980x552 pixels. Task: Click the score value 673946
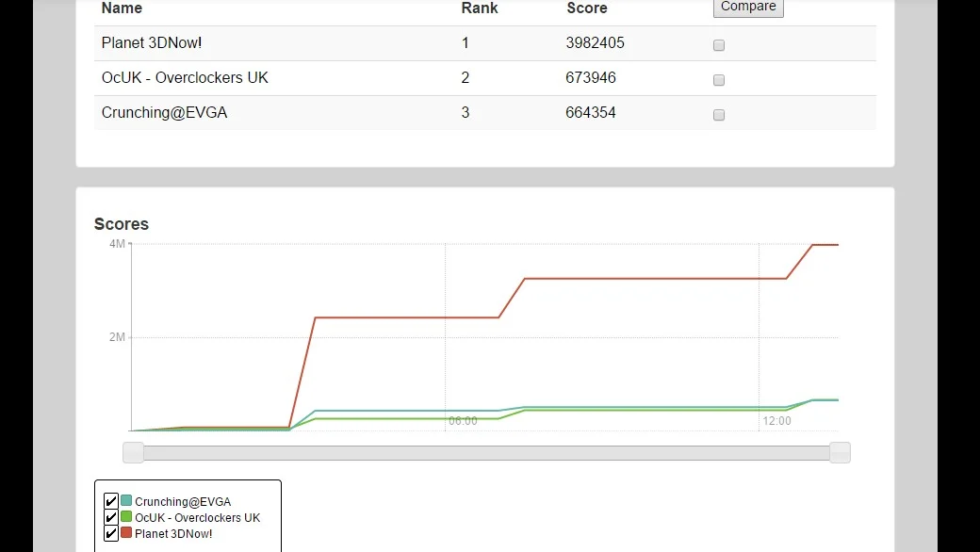(591, 78)
